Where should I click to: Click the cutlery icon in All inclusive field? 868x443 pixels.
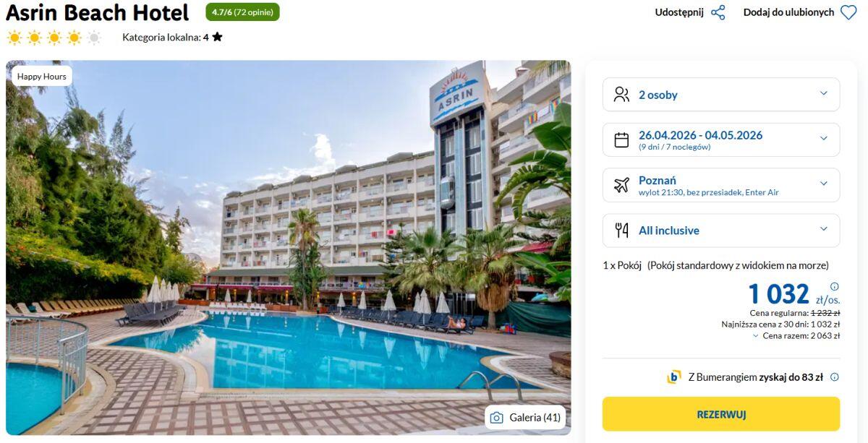point(621,231)
